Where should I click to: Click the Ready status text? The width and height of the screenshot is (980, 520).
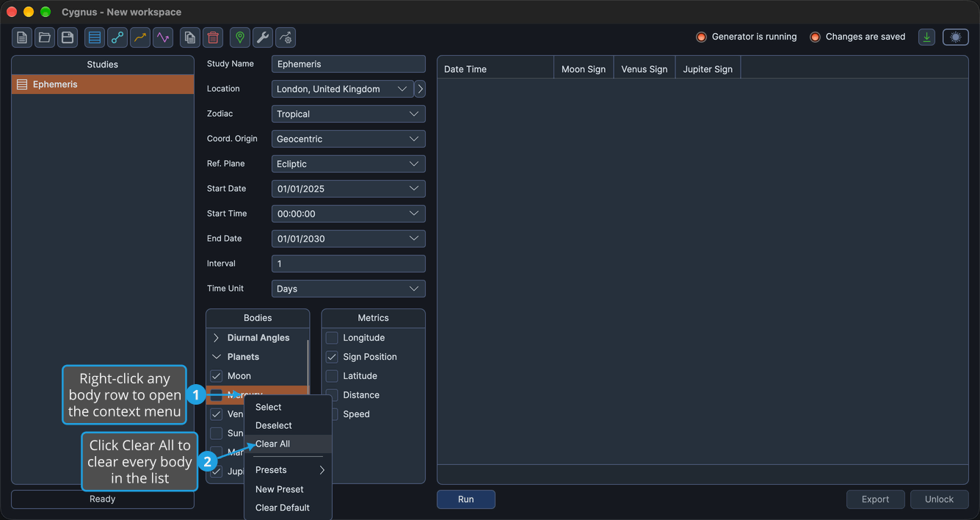(103, 499)
